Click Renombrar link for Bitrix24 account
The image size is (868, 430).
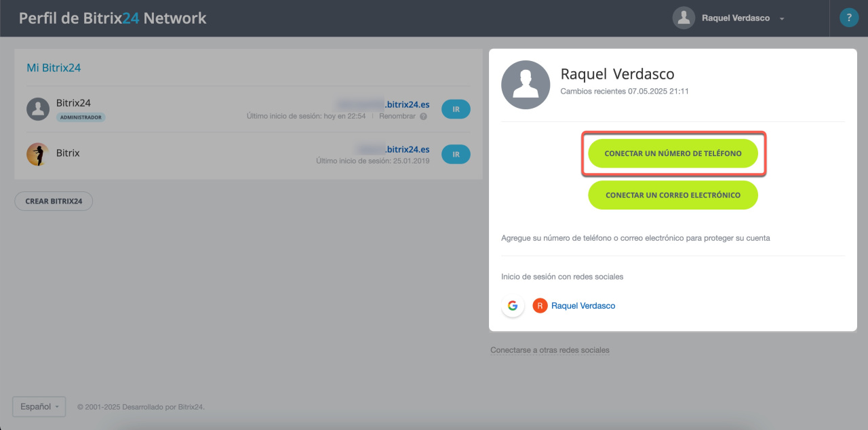click(x=398, y=117)
